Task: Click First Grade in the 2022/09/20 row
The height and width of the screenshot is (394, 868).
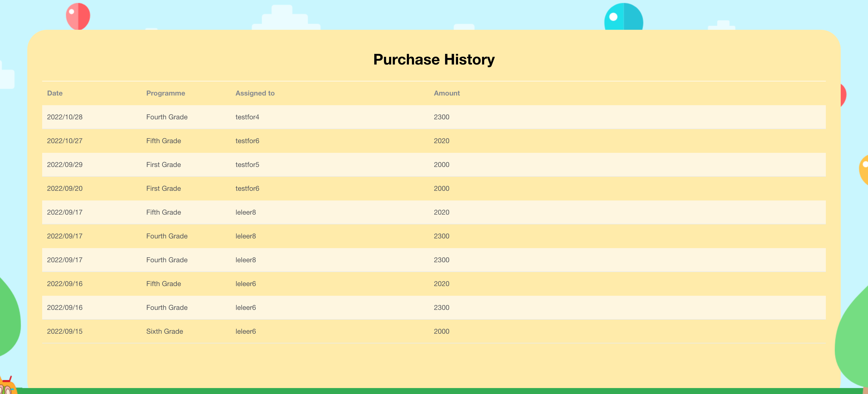Action: (x=163, y=188)
